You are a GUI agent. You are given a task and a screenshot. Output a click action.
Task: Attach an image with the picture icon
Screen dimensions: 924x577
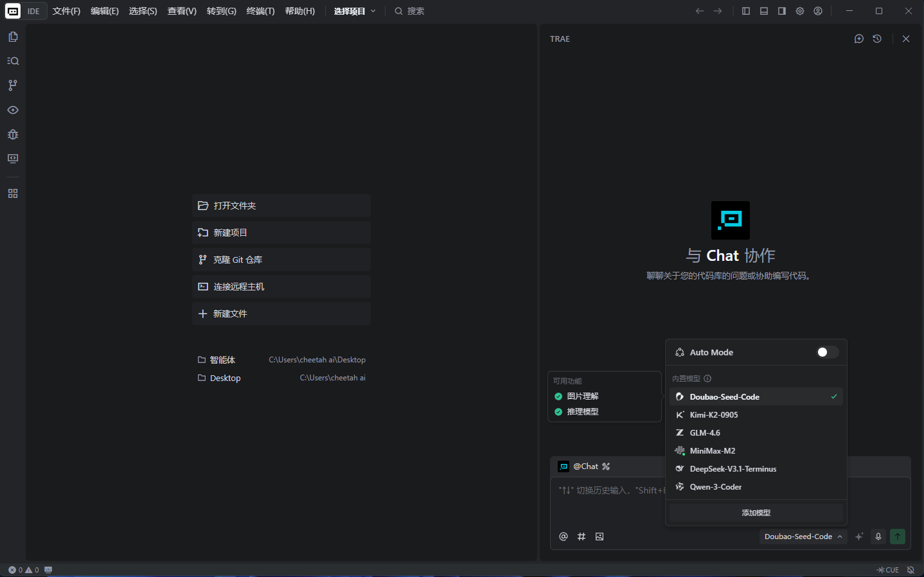[600, 537]
